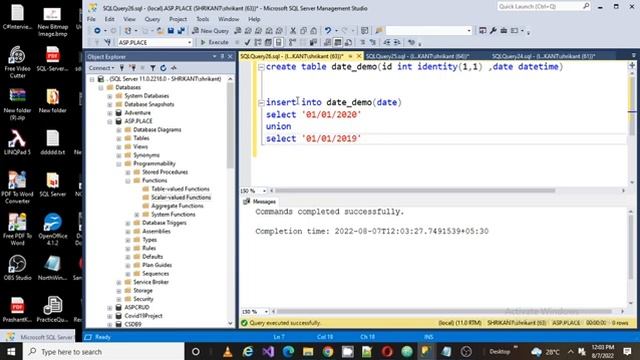
Task: Click the Connect Object Explorer plug icon
Action: click(122, 68)
